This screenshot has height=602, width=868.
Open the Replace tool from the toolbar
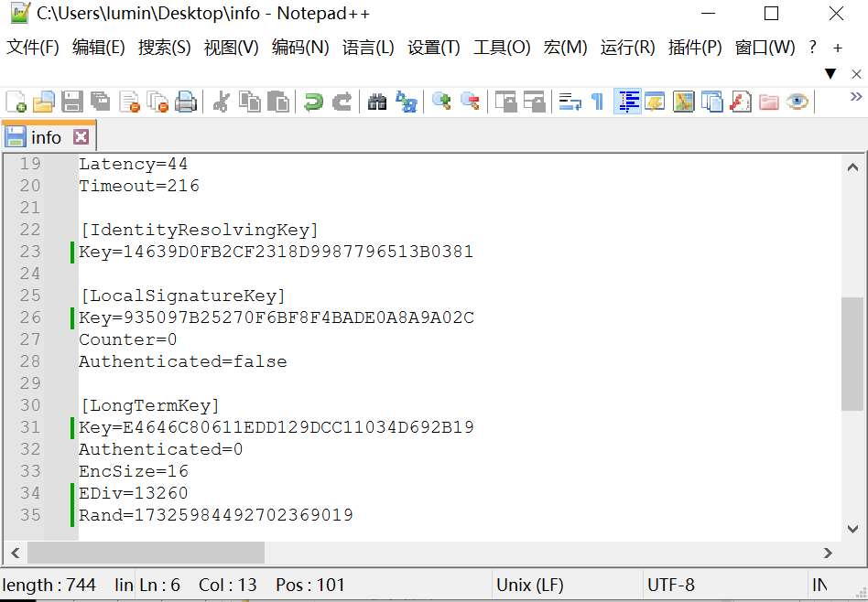(x=406, y=102)
